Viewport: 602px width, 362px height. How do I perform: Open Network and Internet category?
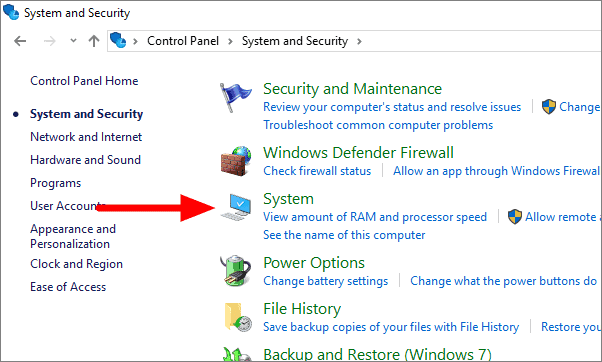tap(86, 137)
